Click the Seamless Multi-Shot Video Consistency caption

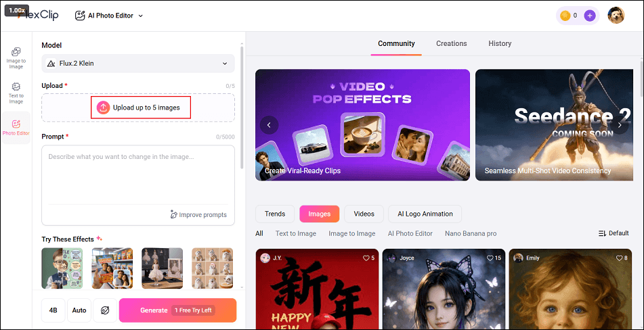pos(547,170)
